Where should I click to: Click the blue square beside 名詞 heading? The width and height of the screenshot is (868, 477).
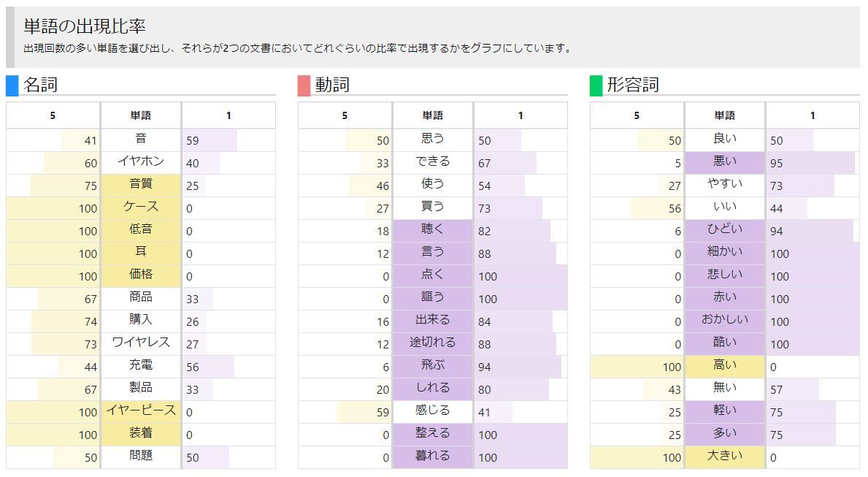pos(12,85)
